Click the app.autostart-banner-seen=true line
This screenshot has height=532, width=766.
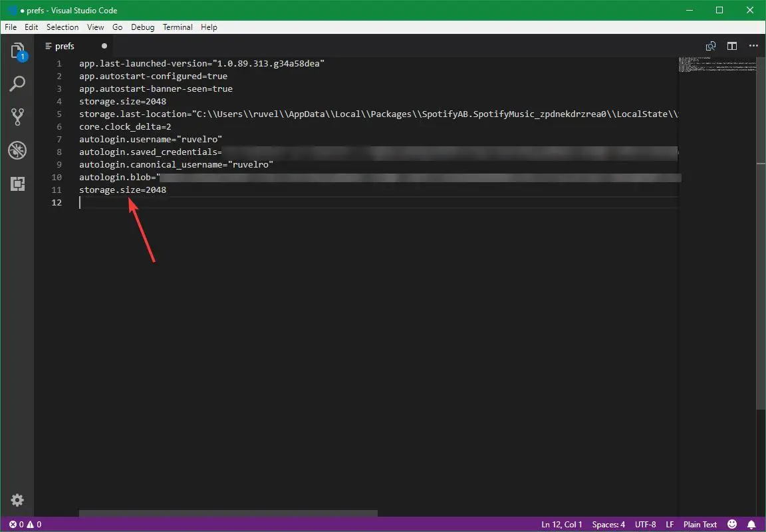pos(156,89)
